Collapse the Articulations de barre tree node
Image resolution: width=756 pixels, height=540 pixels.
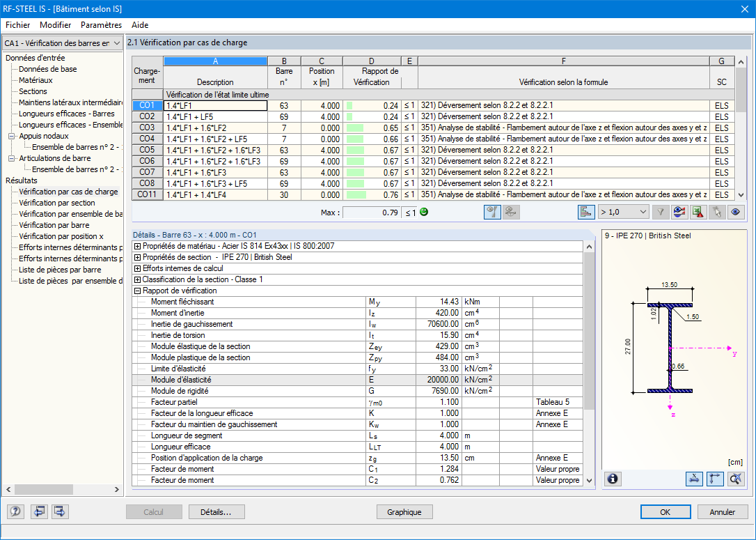pyautogui.click(x=12, y=158)
